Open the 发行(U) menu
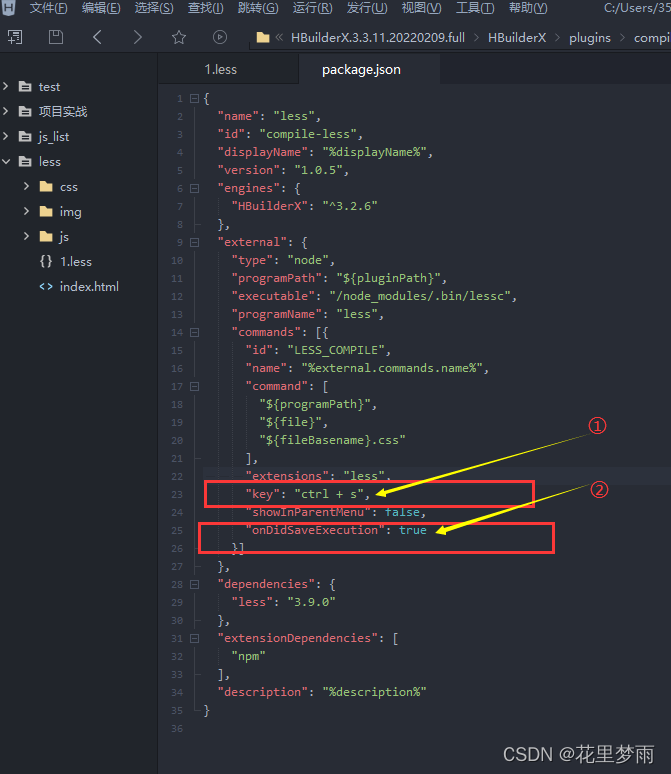This screenshot has height=774, width=671. pos(367,8)
